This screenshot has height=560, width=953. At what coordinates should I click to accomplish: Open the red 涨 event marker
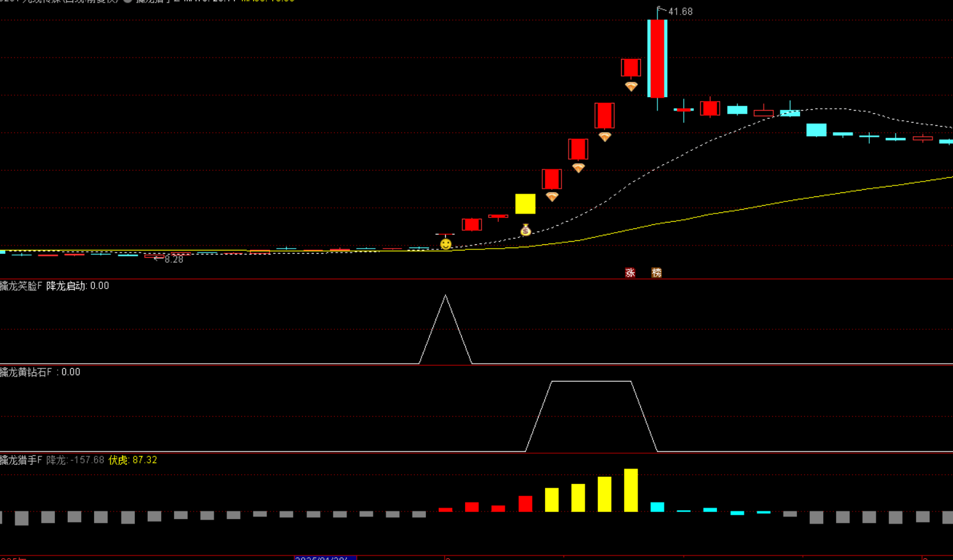pyautogui.click(x=630, y=273)
